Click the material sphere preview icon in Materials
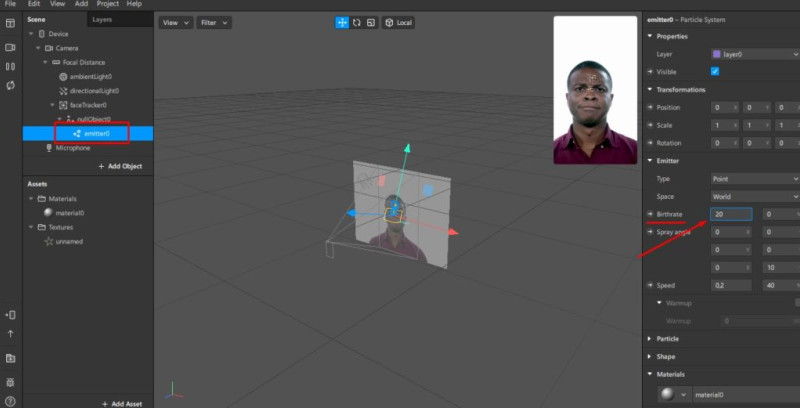800x408 pixels. click(667, 394)
